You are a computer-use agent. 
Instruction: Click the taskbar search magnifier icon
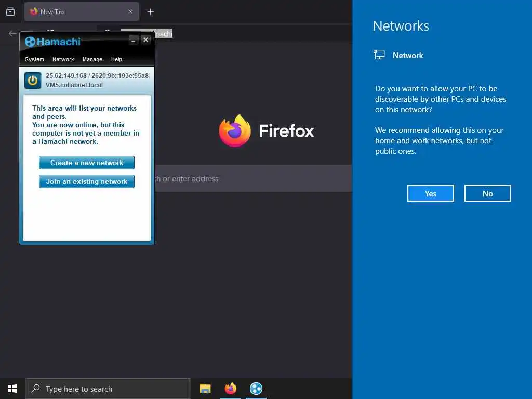point(35,389)
